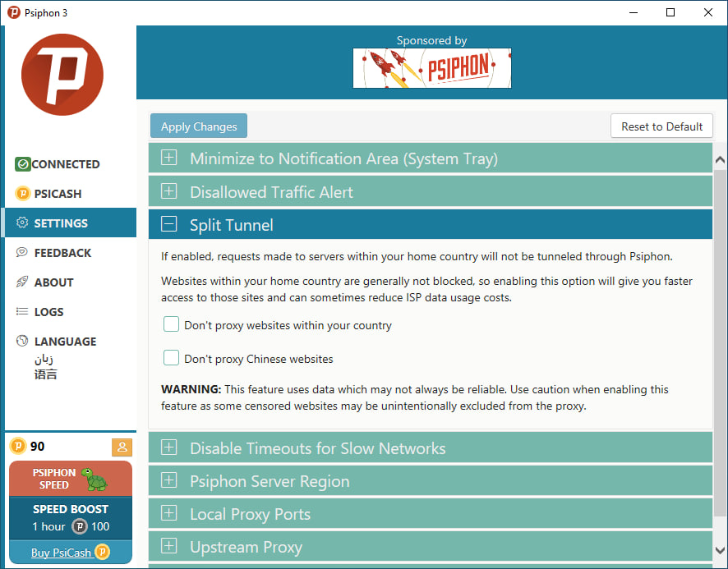Click the green connected checkmark icon
Viewport: 728px width, 569px height.
pyautogui.click(x=22, y=164)
